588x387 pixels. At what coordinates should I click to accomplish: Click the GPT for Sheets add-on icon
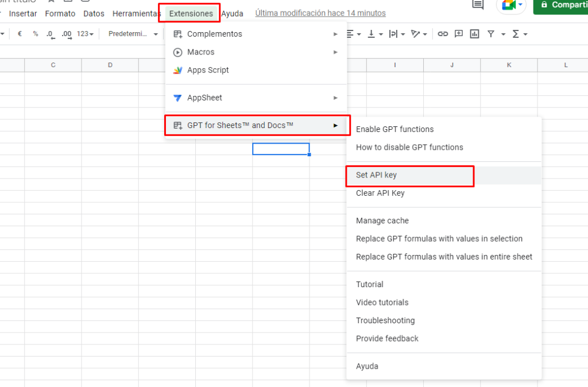coord(178,126)
